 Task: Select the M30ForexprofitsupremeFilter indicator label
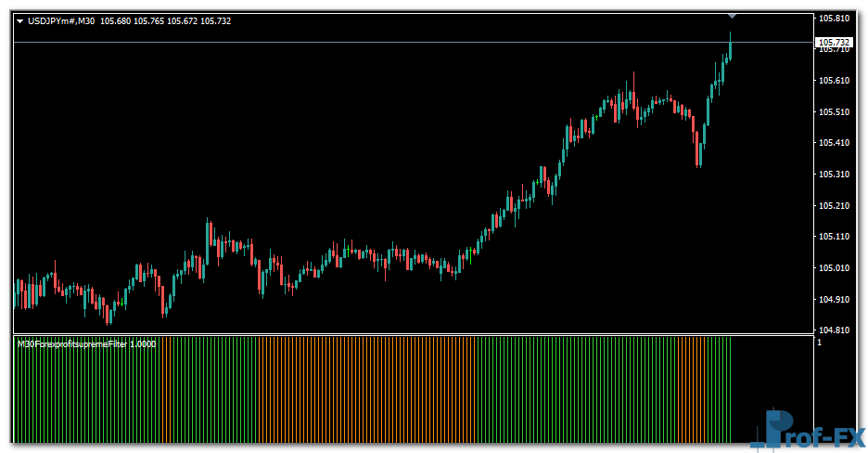86,343
